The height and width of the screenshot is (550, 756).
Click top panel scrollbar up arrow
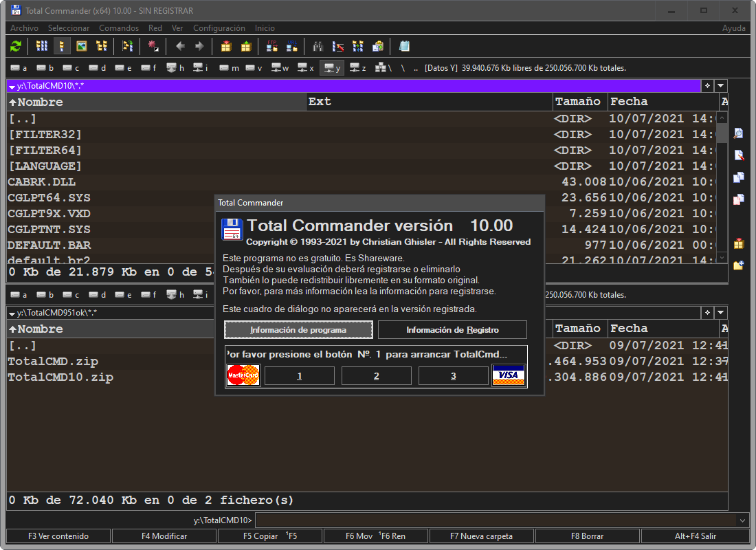(x=722, y=118)
